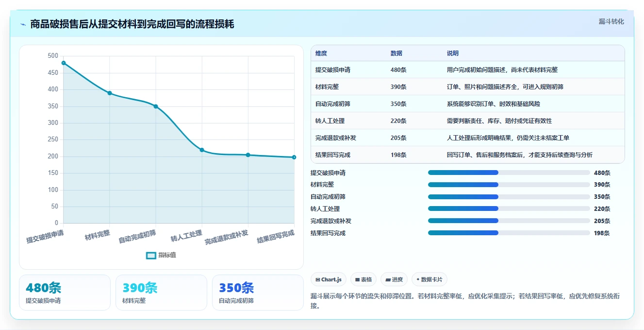Click the 转人工处理 progress bar
Screen dimensions: 644x330
tap(509, 208)
